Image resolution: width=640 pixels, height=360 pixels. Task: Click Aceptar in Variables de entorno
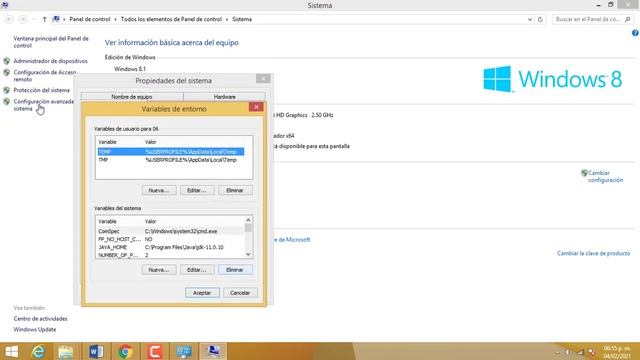point(202,293)
